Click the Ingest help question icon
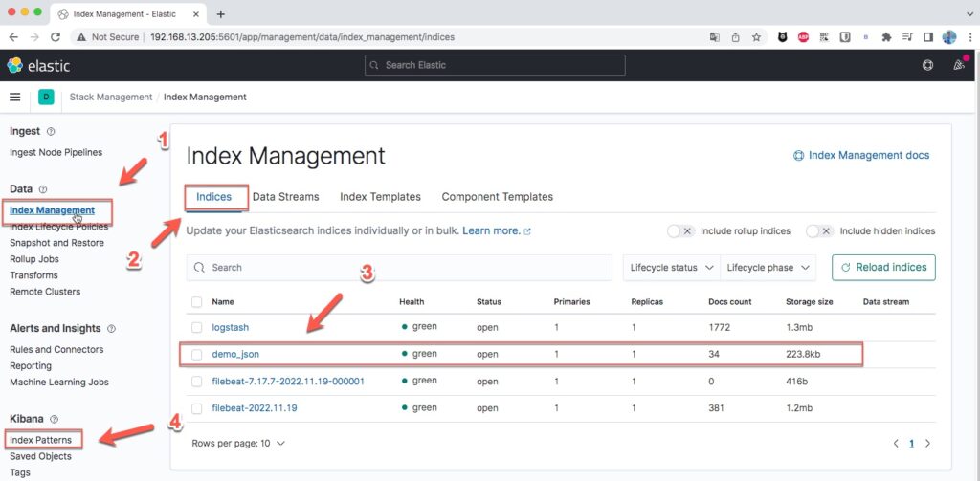 click(52, 132)
